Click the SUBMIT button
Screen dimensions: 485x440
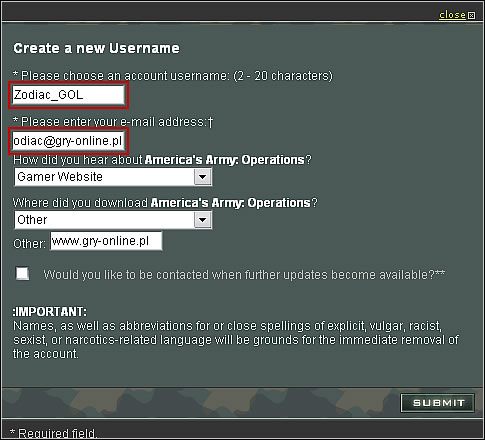438,403
